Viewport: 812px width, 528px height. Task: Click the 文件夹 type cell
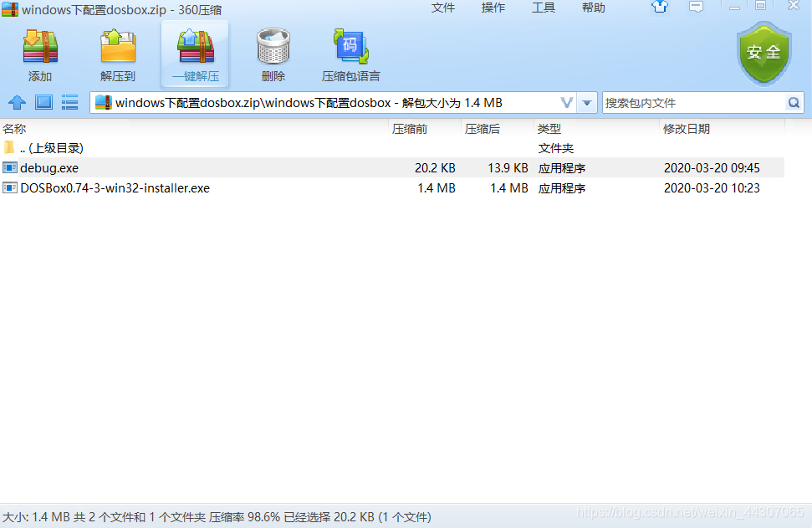point(555,148)
